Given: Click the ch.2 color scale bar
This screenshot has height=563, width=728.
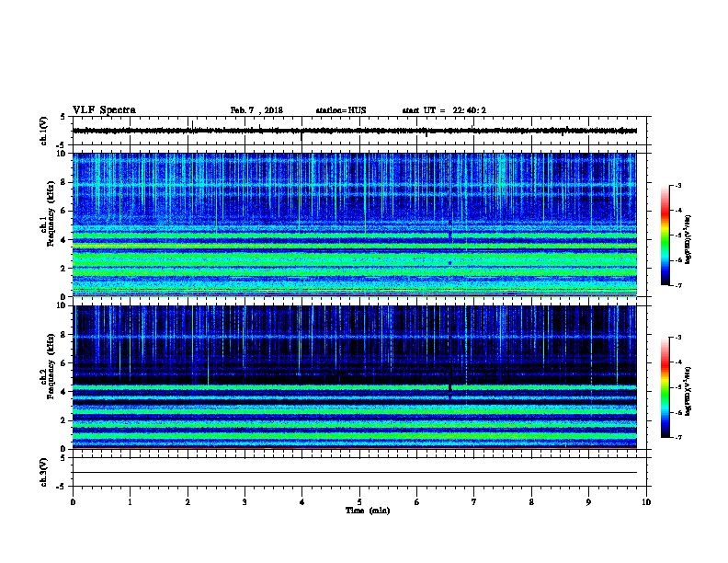Looking at the screenshot, I should 665,387.
